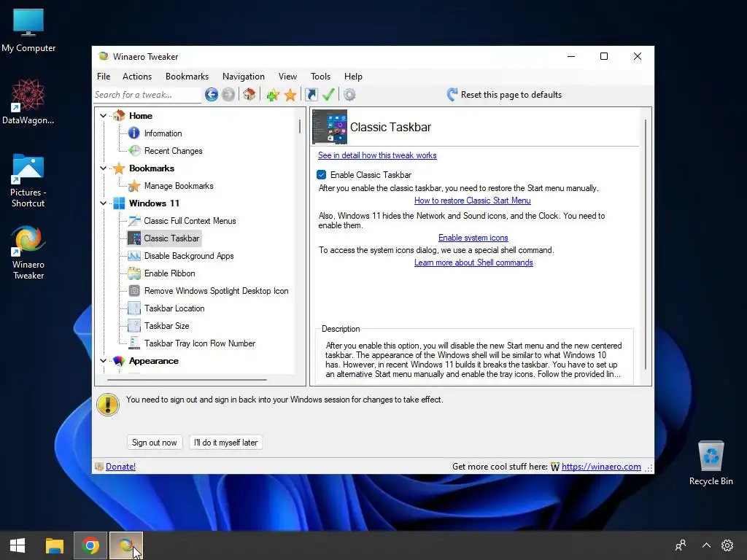Click the Donate! link
The height and width of the screenshot is (560, 747).
[x=120, y=467]
